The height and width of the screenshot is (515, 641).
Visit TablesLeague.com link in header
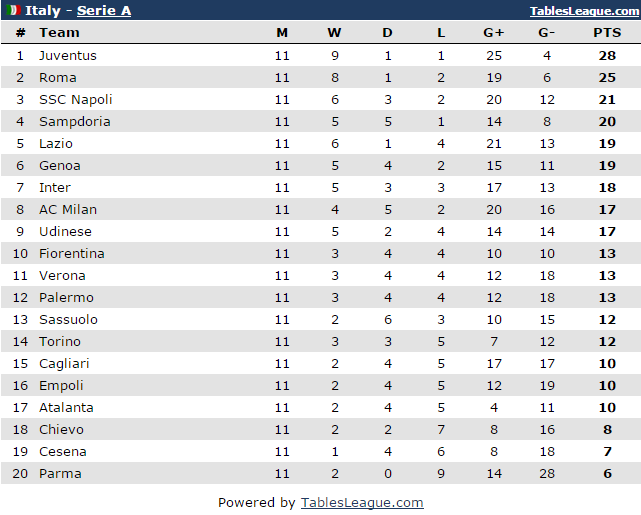click(585, 11)
